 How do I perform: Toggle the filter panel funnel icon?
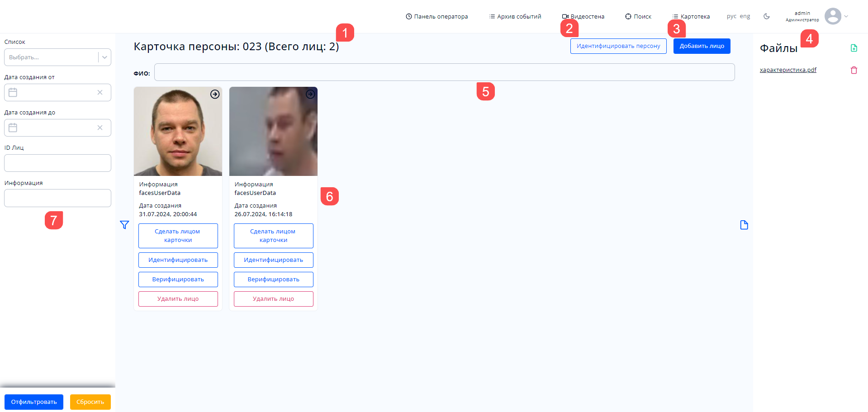pos(125,225)
